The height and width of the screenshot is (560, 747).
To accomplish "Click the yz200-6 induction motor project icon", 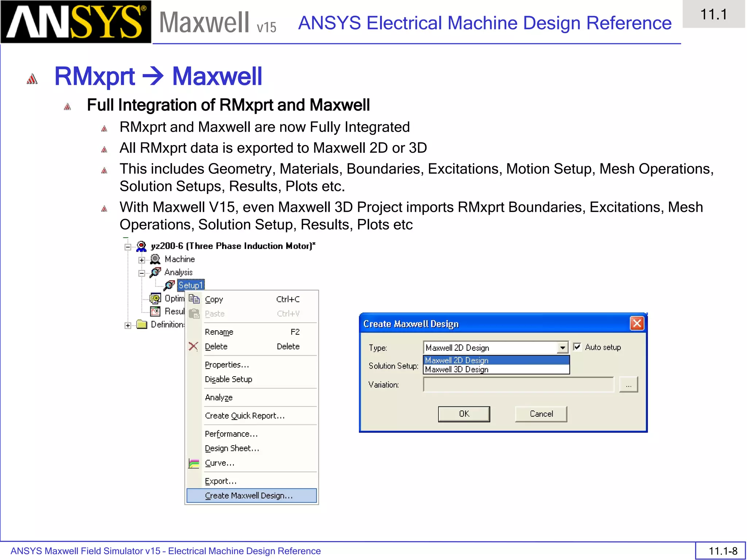I will [x=141, y=246].
